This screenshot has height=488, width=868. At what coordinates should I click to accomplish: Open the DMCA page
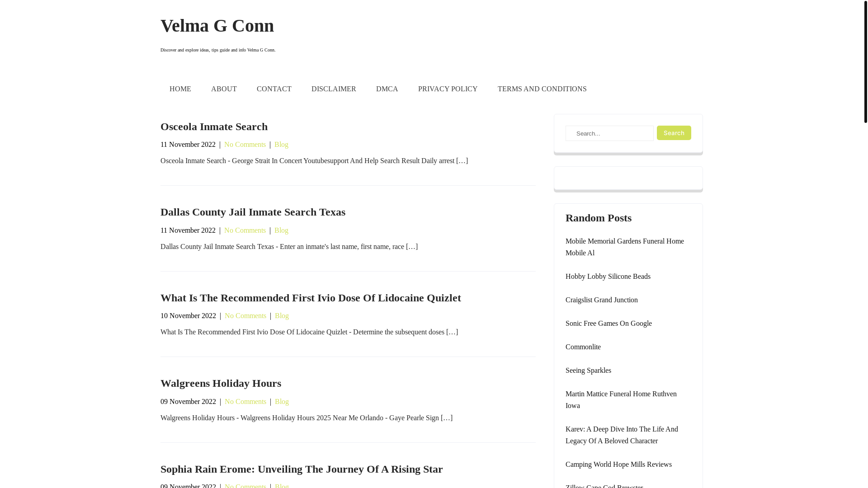pyautogui.click(x=387, y=89)
